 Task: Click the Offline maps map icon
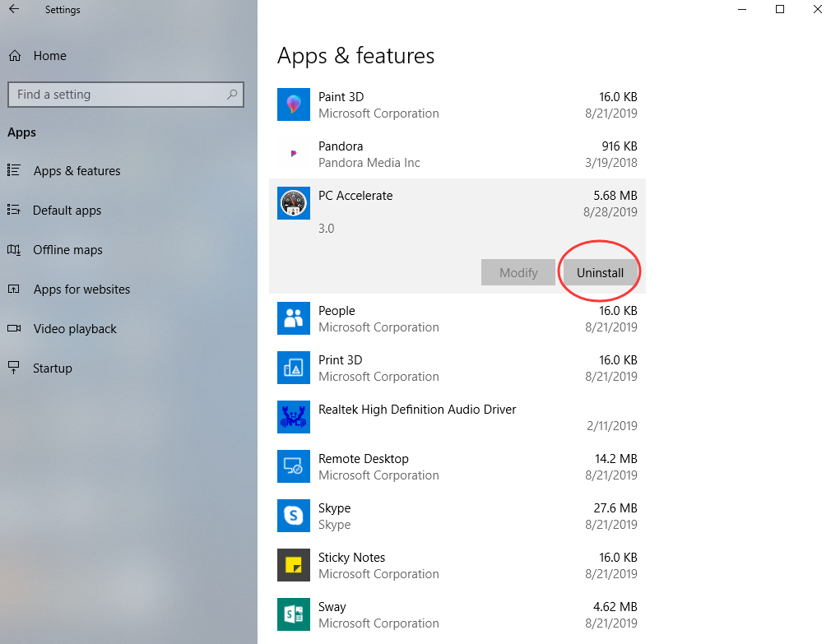click(14, 249)
